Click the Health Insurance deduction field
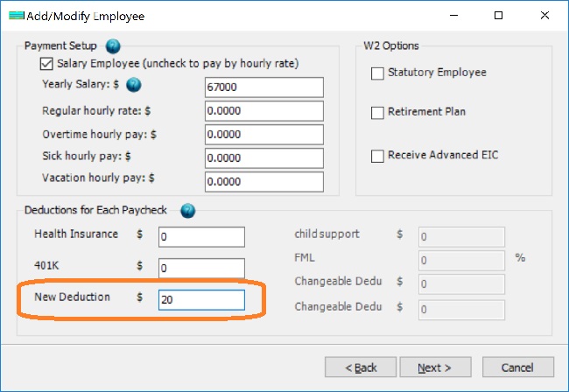 tap(201, 237)
